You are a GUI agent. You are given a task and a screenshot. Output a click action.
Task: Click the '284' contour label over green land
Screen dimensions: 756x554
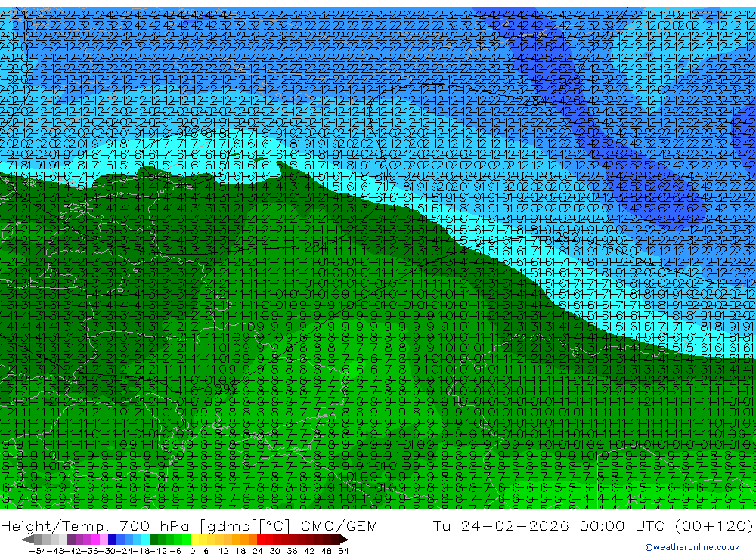[x=317, y=247]
